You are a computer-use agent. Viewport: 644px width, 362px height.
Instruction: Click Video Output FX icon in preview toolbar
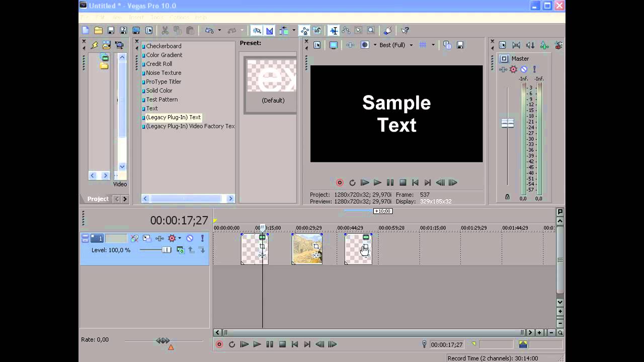(350, 45)
